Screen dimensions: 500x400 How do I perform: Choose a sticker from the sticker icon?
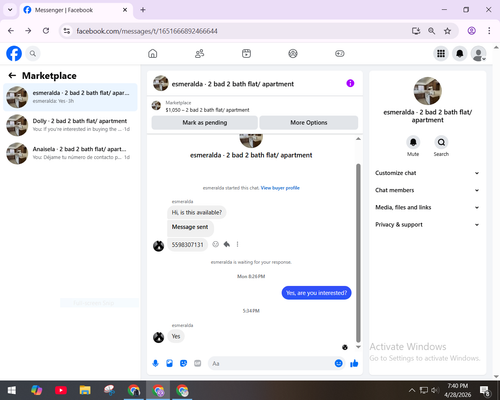pos(183,363)
